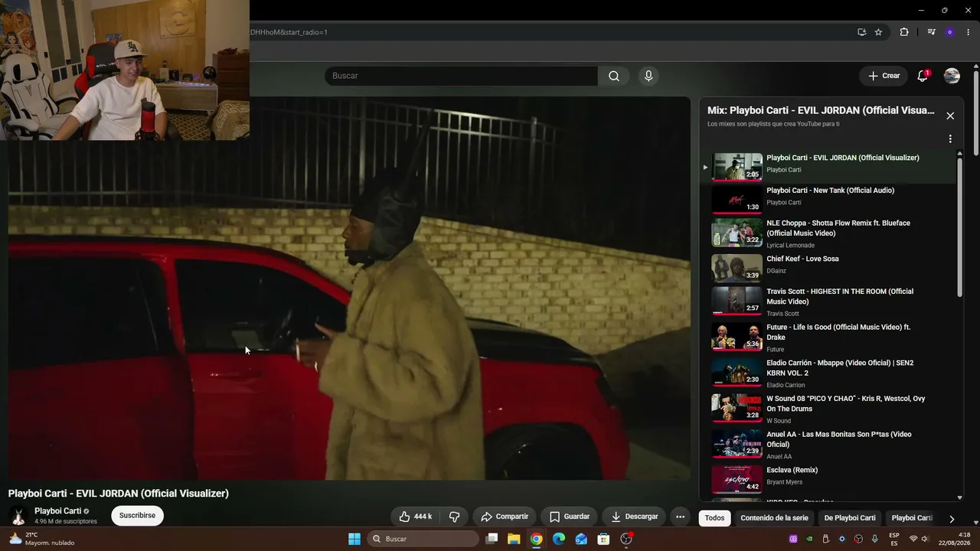Activate voice search microphone

[x=648, y=76]
